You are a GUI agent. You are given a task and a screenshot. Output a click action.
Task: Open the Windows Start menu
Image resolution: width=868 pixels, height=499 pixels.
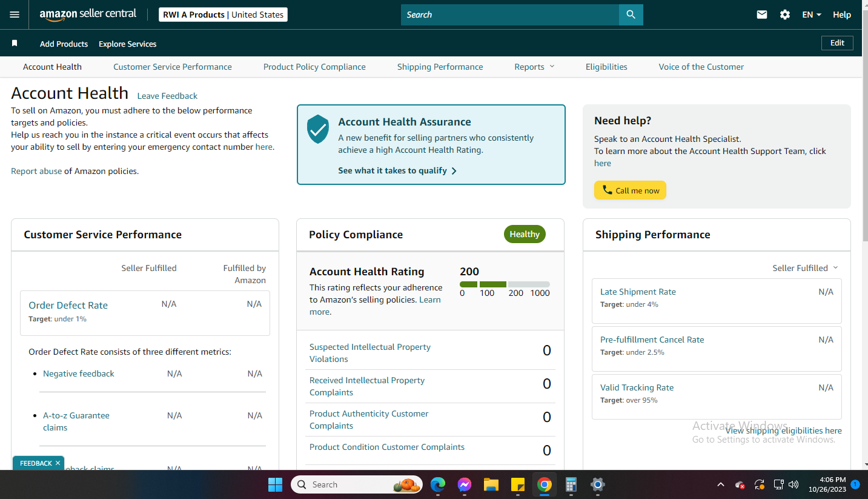pyautogui.click(x=275, y=484)
